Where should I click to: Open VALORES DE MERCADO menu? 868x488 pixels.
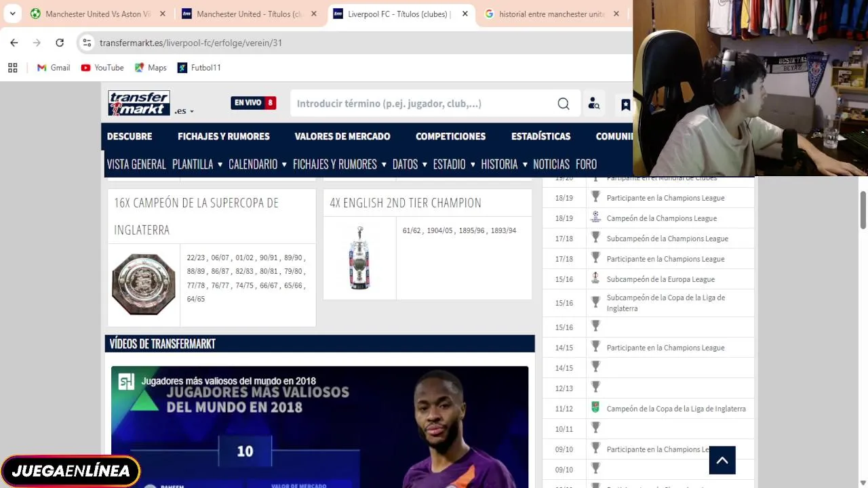(x=342, y=136)
